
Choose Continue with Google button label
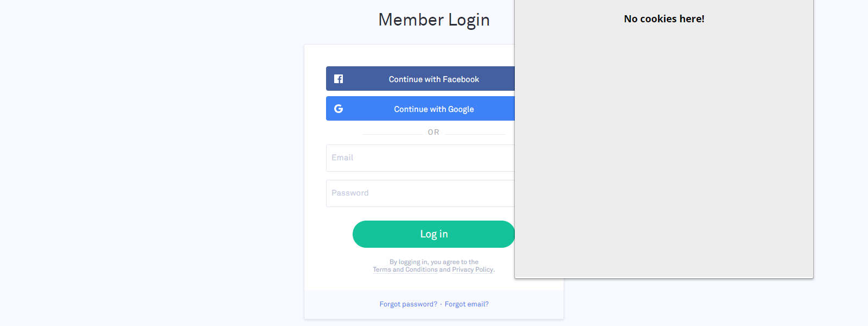[x=434, y=109]
